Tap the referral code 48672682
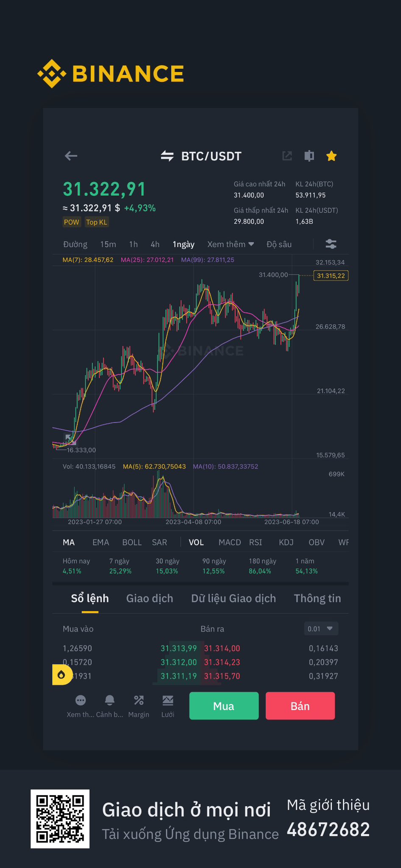Image resolution: width=401 pixels, height=868 pixels. click(x=329, y=830)
